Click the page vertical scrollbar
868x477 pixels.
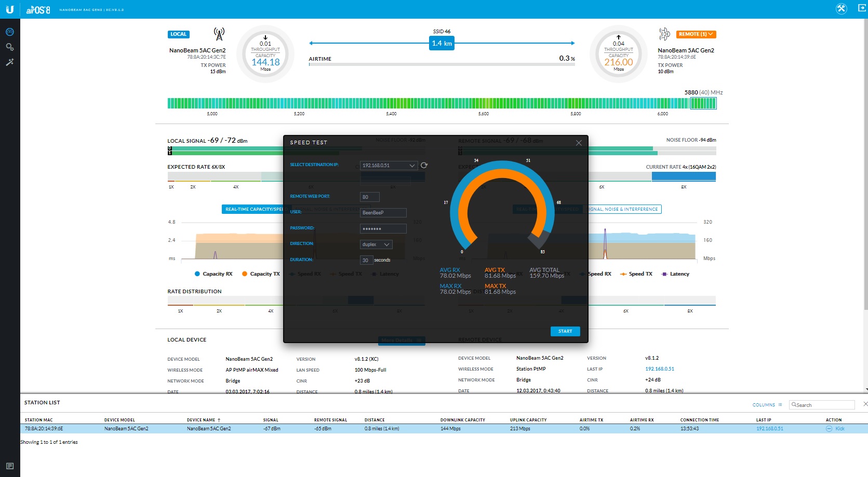pos(866,165)
